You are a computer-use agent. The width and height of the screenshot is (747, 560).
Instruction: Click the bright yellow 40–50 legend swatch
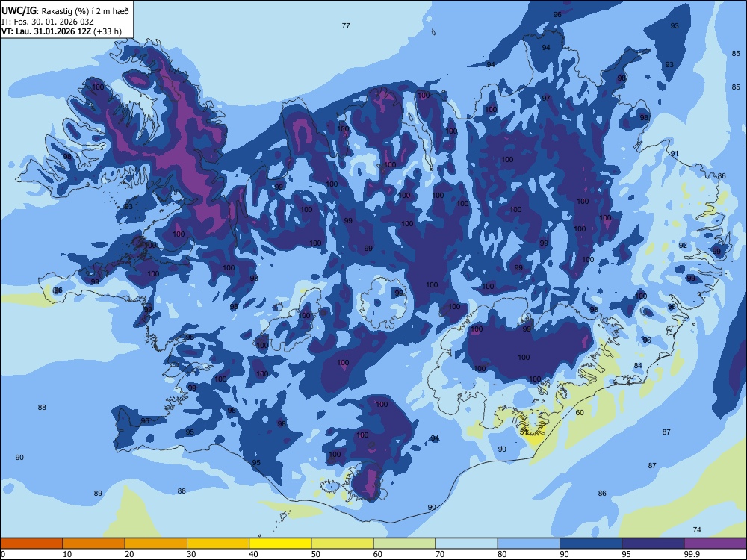click(280, 544)
